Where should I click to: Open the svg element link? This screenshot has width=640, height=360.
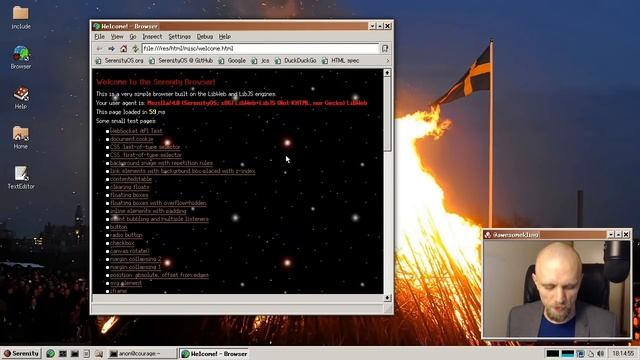pyautogui.click(x=126, y=283)
